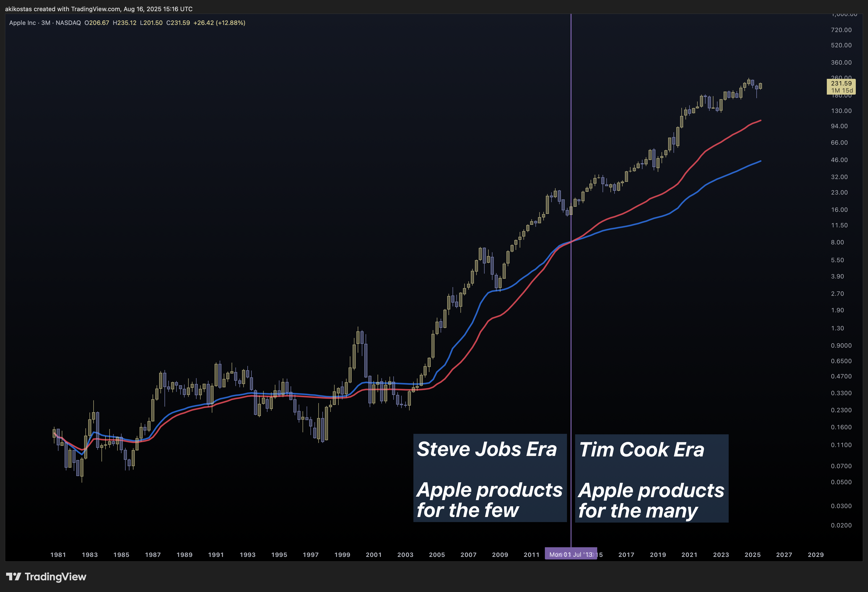Image resolution: width=868 pixels, height=592 pixels.
Task: Click the 1.30 price axis label
Action: (837, 328)
